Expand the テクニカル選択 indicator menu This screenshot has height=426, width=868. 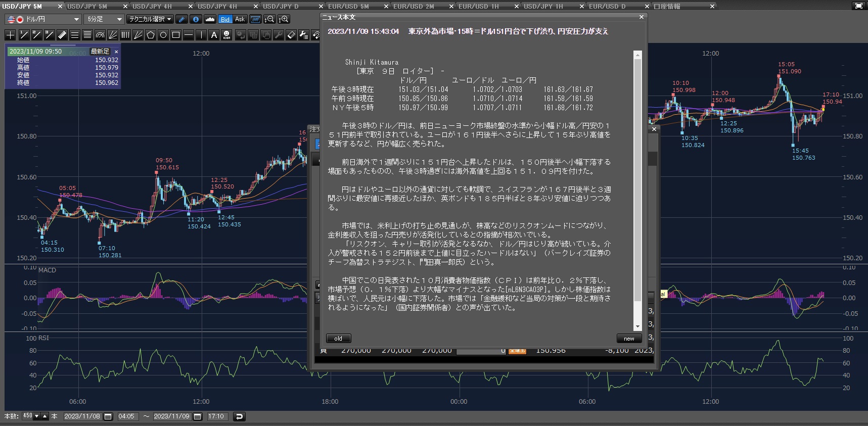[x=150, y=19]
